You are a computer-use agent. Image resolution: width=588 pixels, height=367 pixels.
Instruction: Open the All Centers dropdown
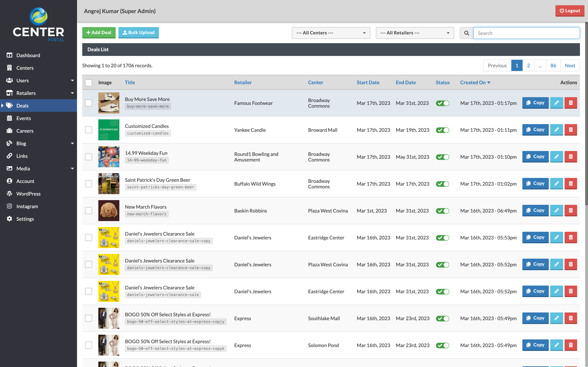coord(331,33)
